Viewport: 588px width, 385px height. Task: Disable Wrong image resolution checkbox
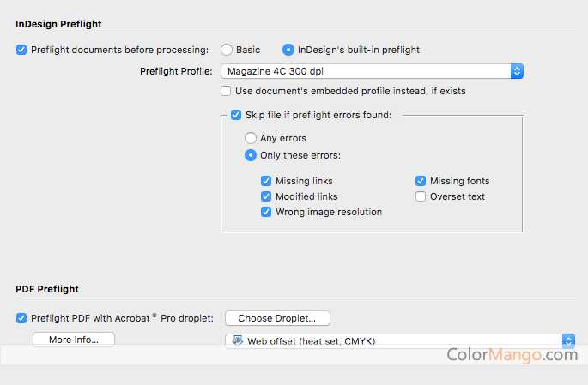pyautogui.click(x=266, y=212)
